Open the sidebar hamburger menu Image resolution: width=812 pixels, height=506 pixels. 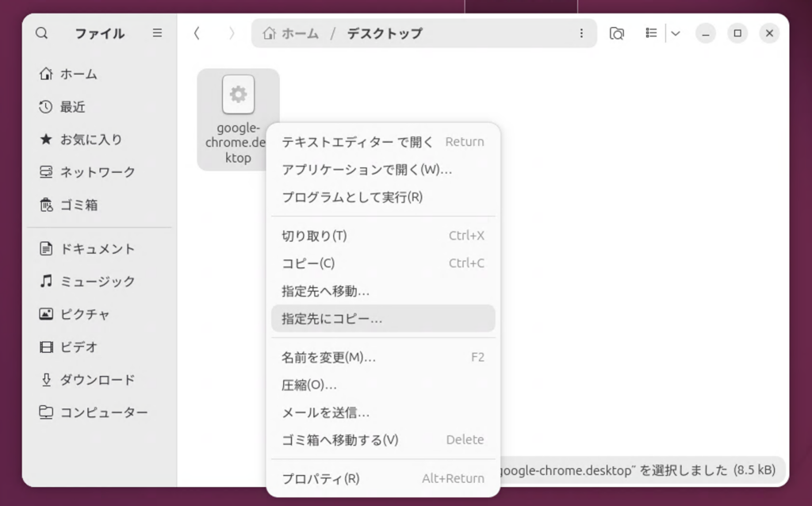pos(157,33)
